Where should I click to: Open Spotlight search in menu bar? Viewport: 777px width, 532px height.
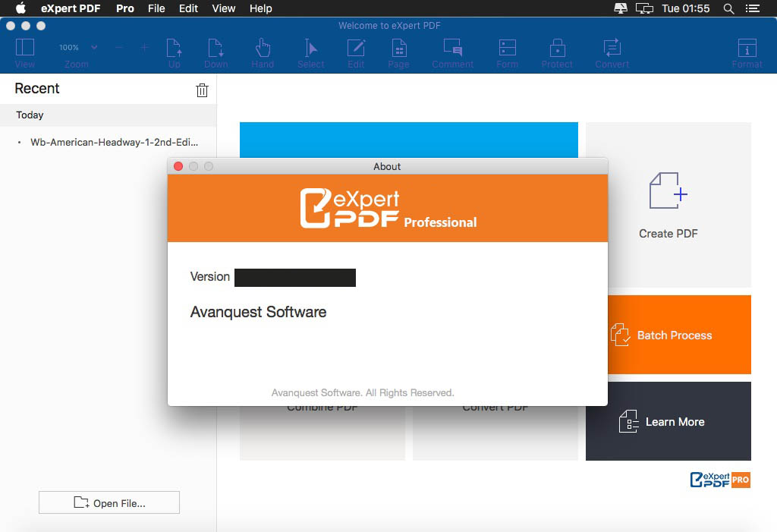[x=728, y=8]
